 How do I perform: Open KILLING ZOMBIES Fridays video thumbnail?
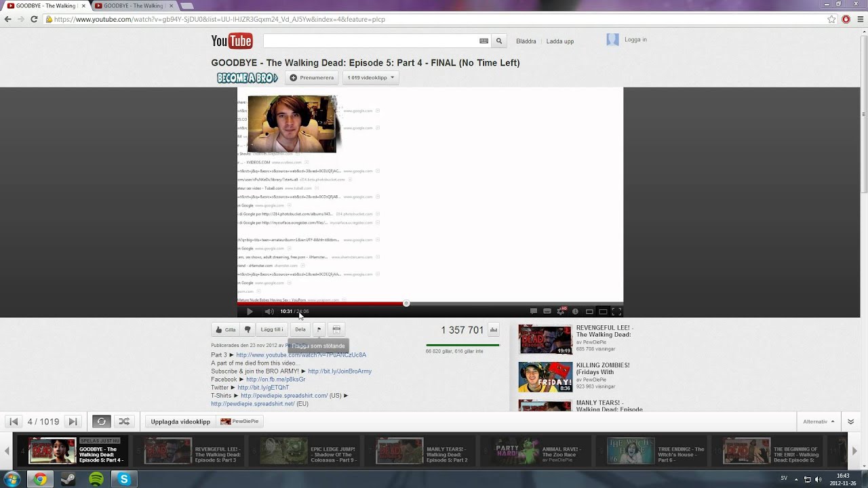pos(545,378)
